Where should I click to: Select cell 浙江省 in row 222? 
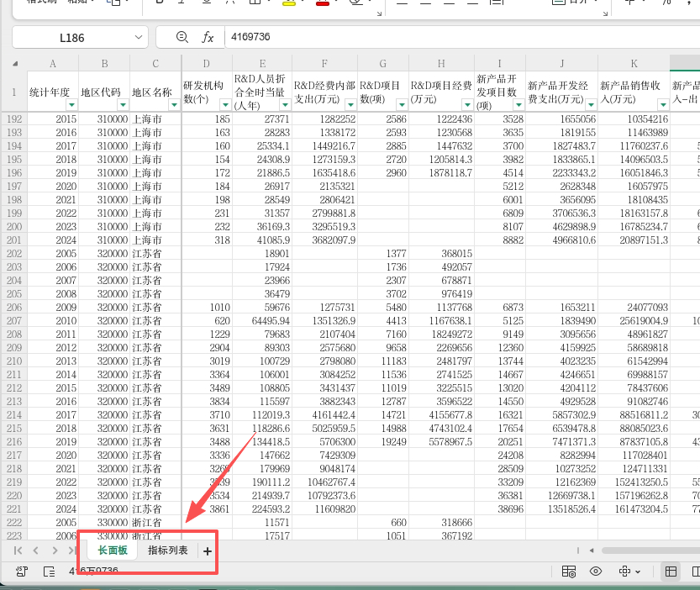click(x=155, y=522)
